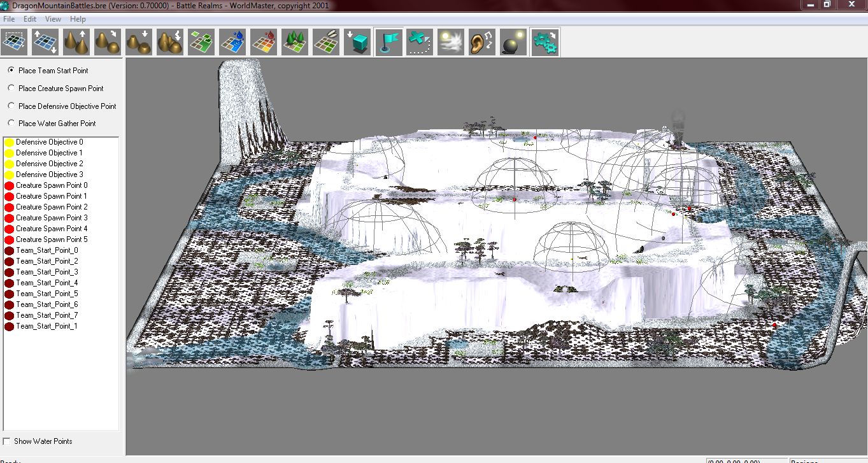Pick the hills with jagged arrow tool

(170, 42)
